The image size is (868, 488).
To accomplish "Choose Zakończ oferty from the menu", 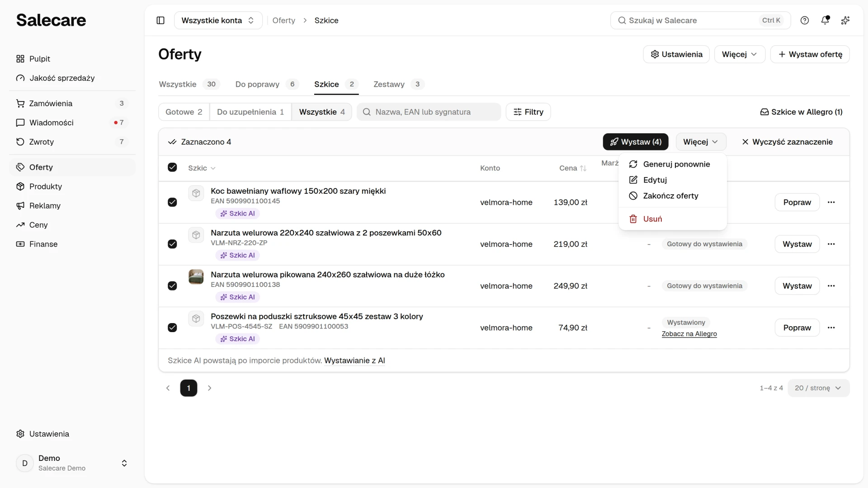I will click(672, 196).
